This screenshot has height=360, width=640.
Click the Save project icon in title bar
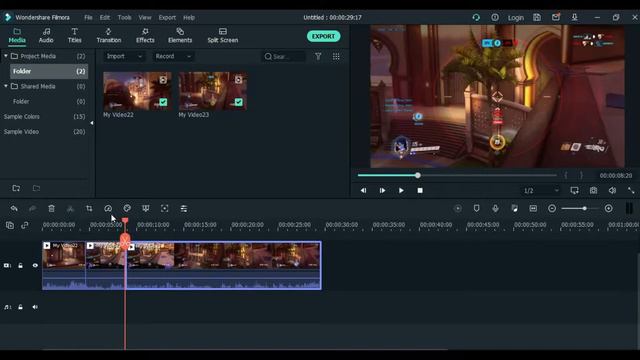click(x=537, y=18)
